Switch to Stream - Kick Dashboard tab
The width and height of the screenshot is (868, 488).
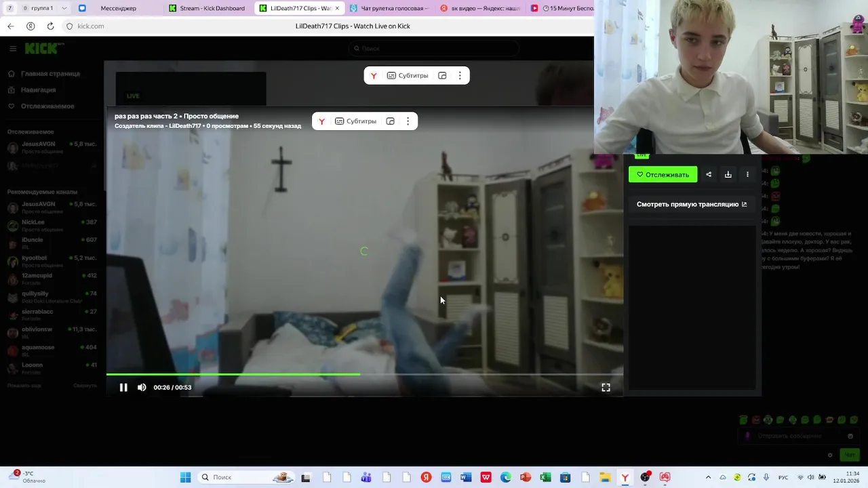pyautogui.click(x=208, y=8)
